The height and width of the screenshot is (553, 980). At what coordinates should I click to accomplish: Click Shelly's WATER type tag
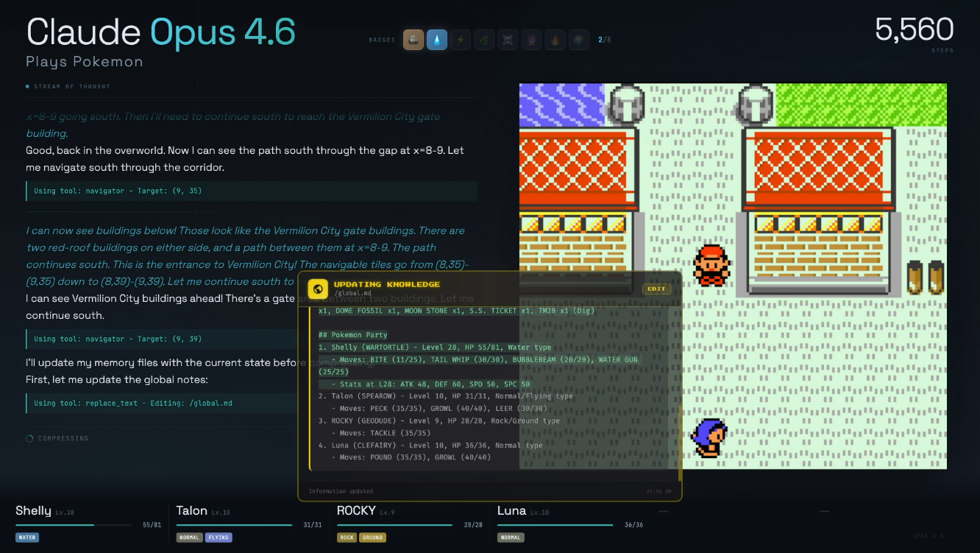pyautogui.click(x=27, y=538)
